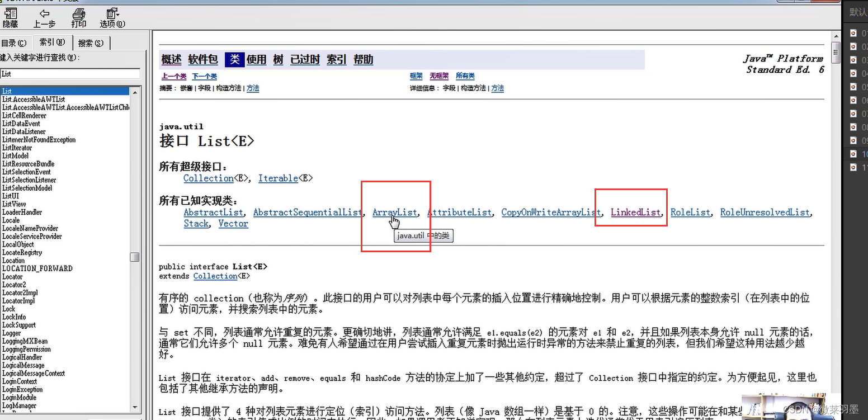The width and height of the screenshot is (868, 420).
Task: Select ListView in the index list
Action: coord(14,204)
